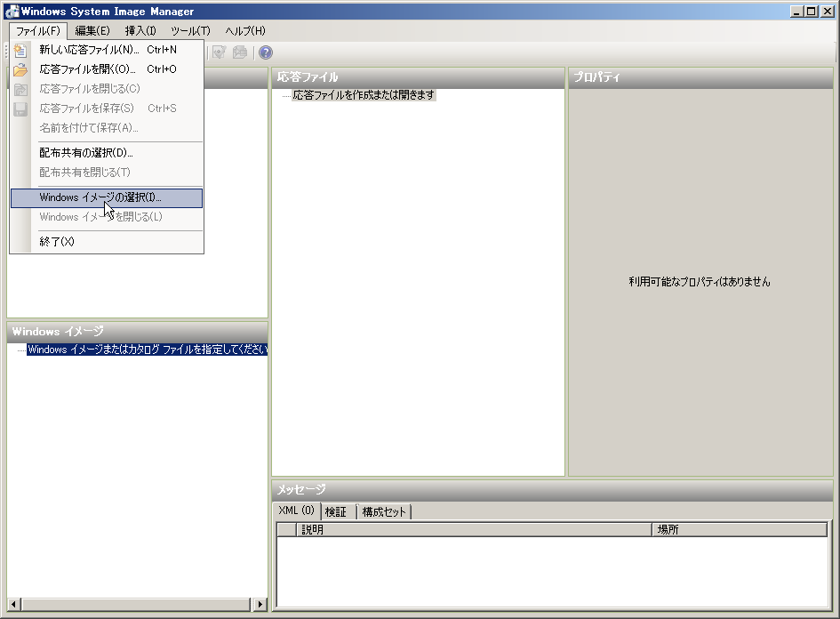
Task: Open help with the blue question mark icon
Action: click(x=266, y=52)
